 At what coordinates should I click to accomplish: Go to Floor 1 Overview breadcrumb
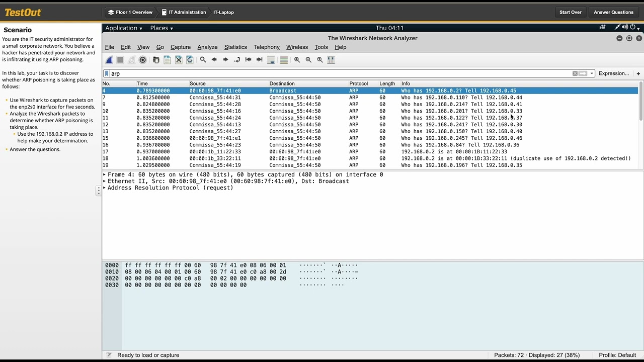[130, 12]
